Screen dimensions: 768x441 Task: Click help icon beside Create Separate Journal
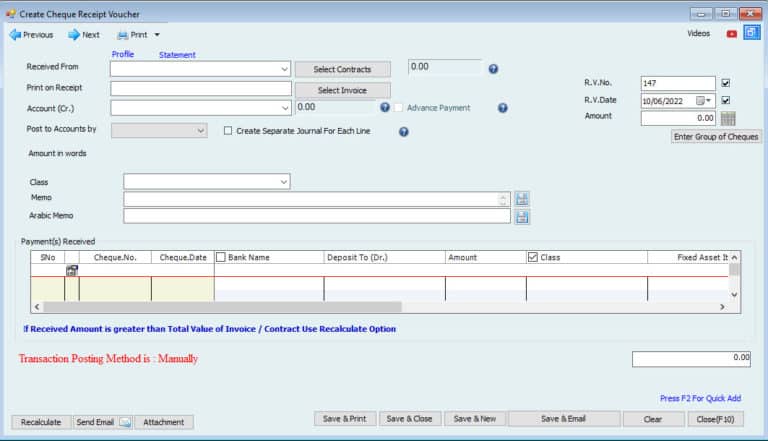tap(403, 131)
